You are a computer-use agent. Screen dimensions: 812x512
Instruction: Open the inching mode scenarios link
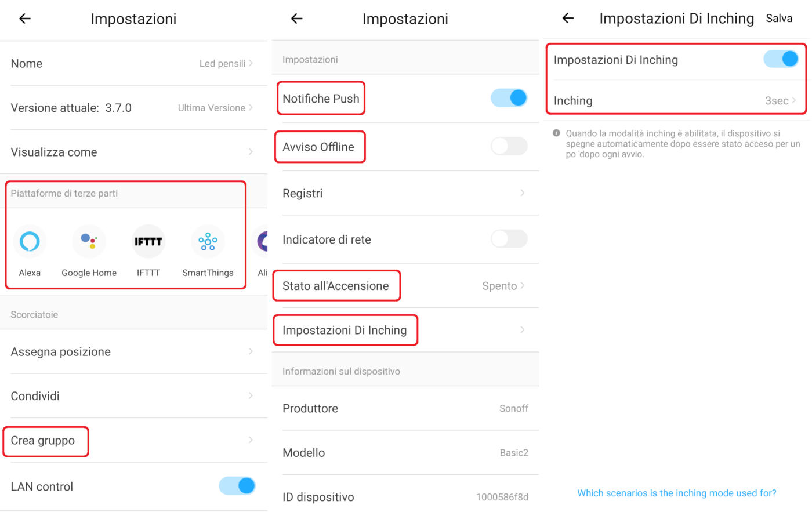click(x=676, y=493)
